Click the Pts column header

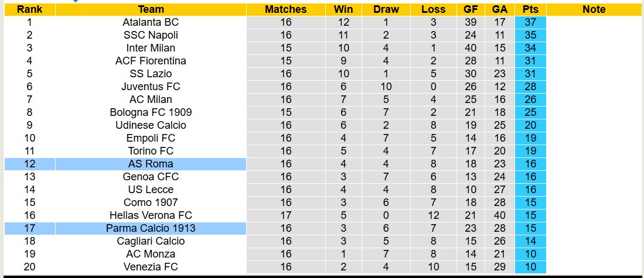[x=530, y=9]
